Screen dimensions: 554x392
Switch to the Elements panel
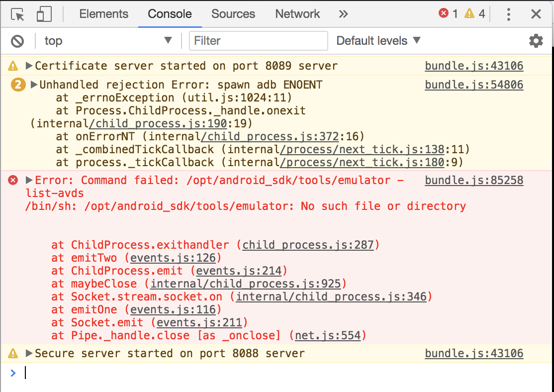pos(103,14)
